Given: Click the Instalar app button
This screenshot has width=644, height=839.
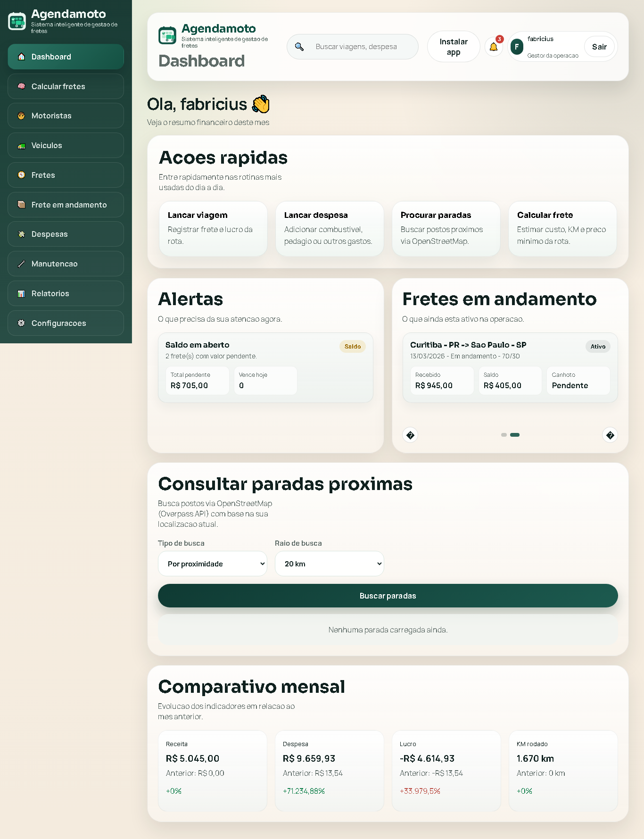Looking at the screenshot, I should 454,47.
